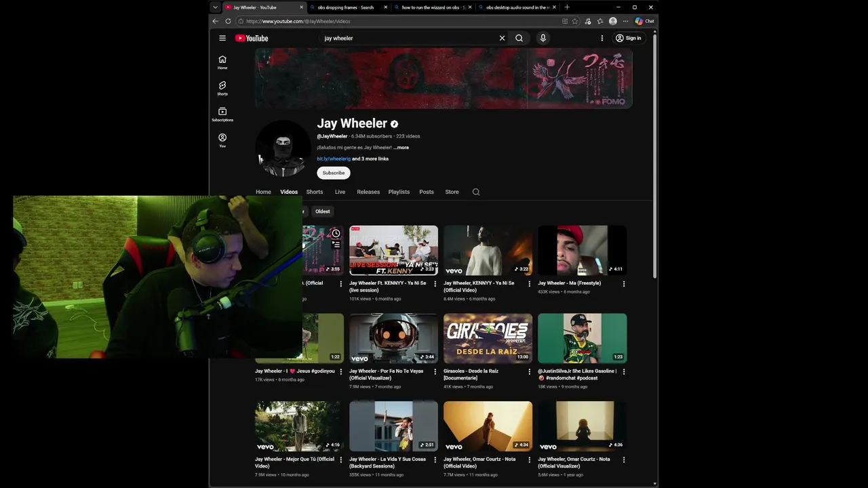Viewport: 868px width, 488px height.
Task: Open the channel Home tab
Action: click(263, 192)
